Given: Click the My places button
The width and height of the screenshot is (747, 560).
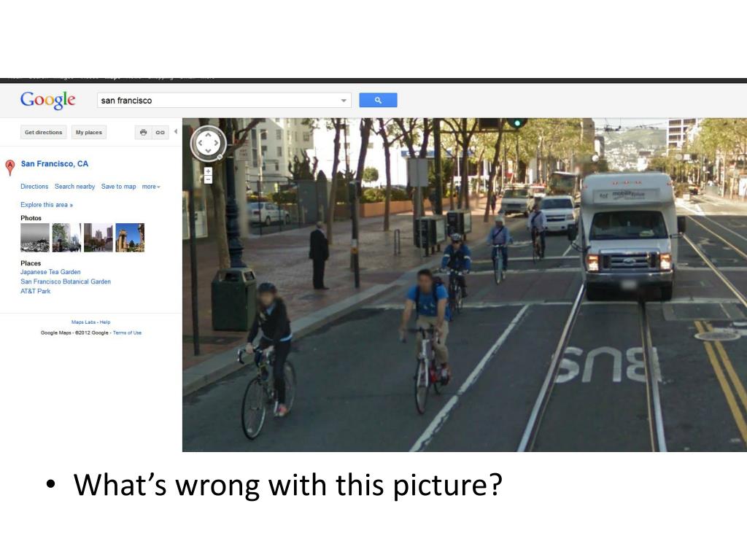Looking at the screenshot, I should tap(88, 133).
